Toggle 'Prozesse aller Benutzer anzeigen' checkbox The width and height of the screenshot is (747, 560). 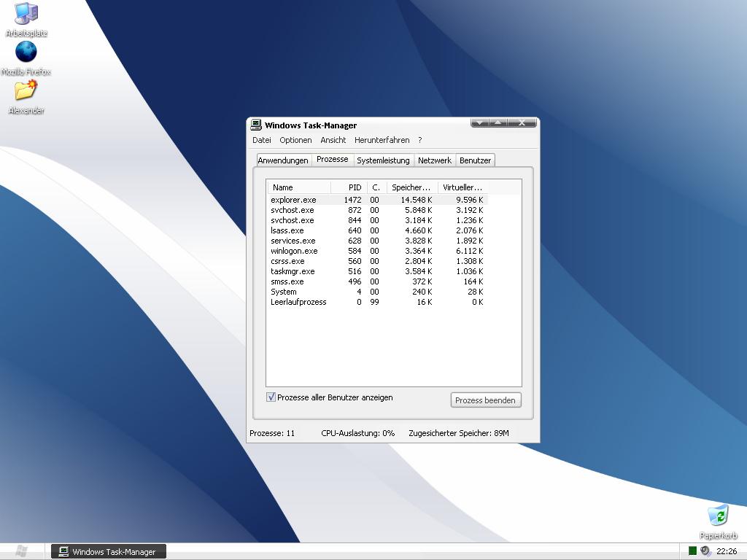(271, 397)
